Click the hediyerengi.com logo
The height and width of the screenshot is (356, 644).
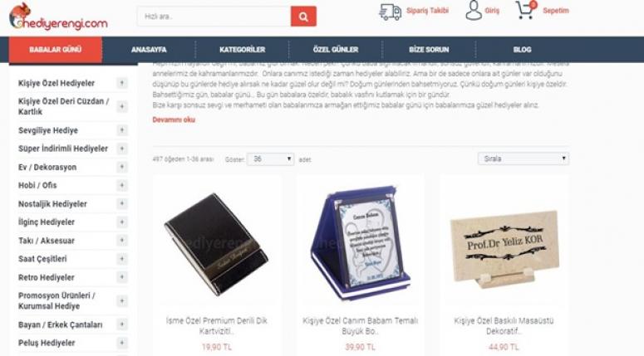[59, 17]
